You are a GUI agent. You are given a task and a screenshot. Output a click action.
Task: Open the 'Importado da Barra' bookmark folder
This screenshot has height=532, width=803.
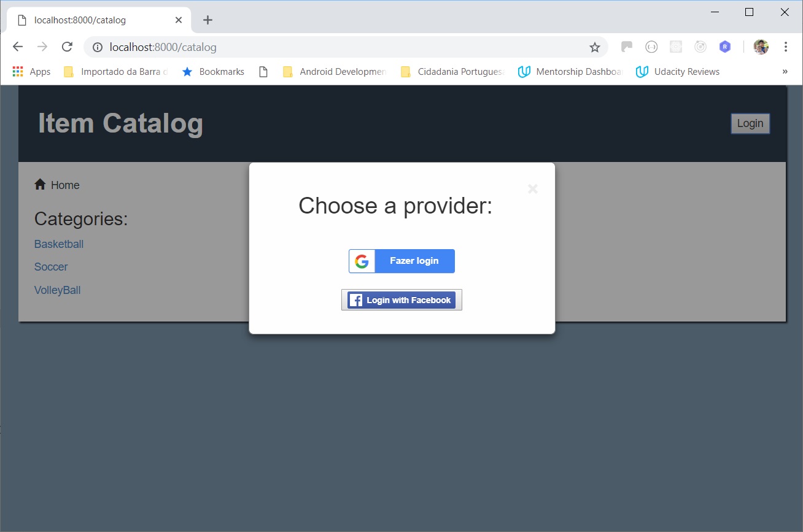coord(115,72)
